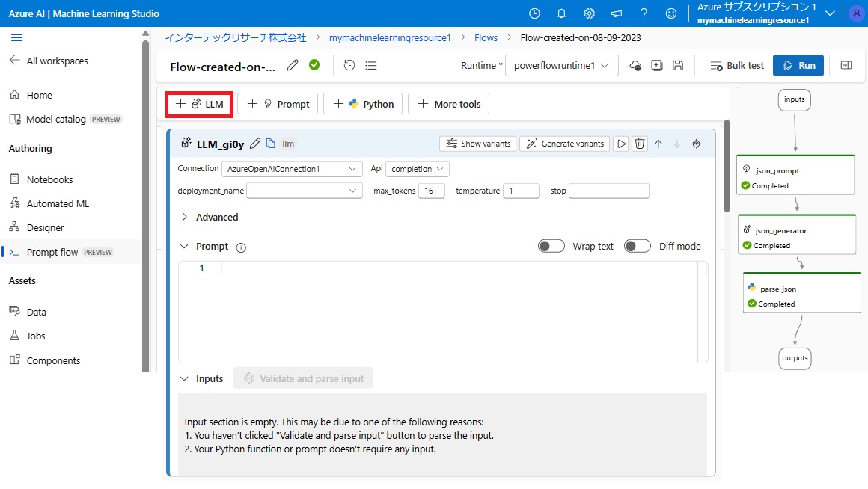Click the cloud deploy icon beside runtime

pos(635,65)
